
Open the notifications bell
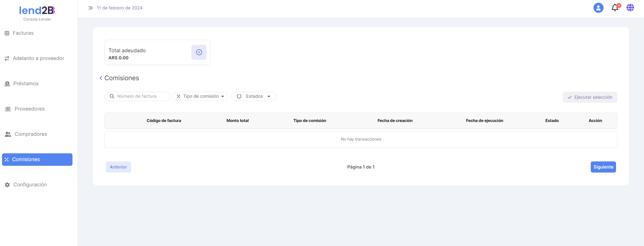(615, 8)
